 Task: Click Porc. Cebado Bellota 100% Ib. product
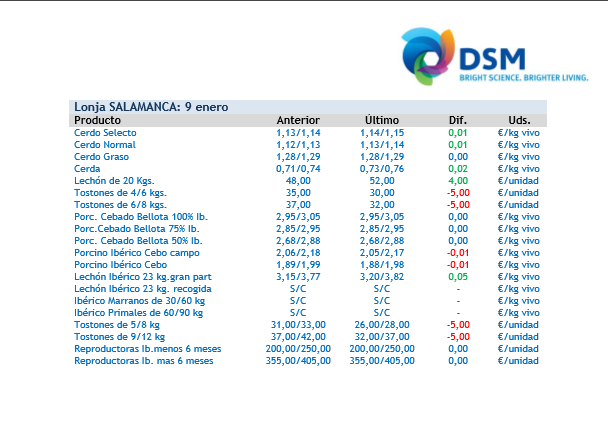click(x=138, y=216)
